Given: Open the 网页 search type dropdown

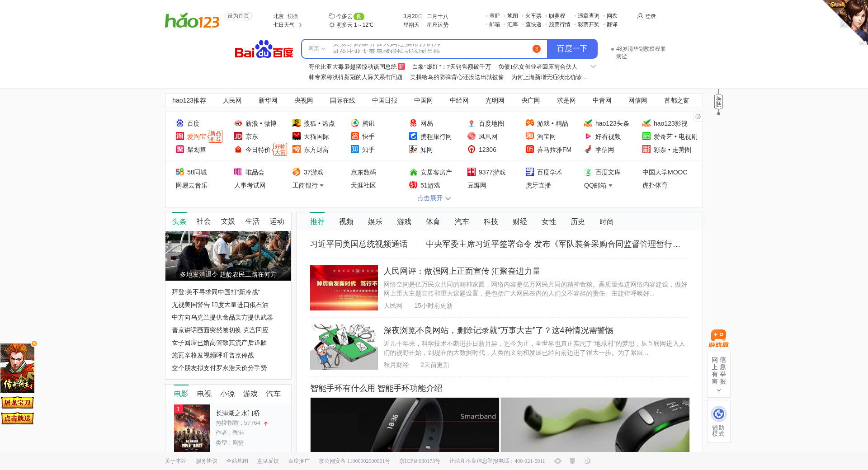Looking at the screenshot, I should 316,49.
